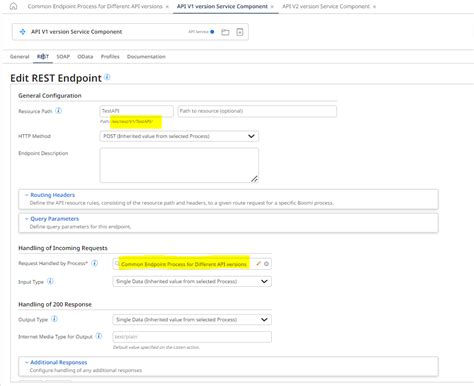Viewport: 474px width, 386px height.
Task: Click Output Type info icon
Action: pos(54,319)
